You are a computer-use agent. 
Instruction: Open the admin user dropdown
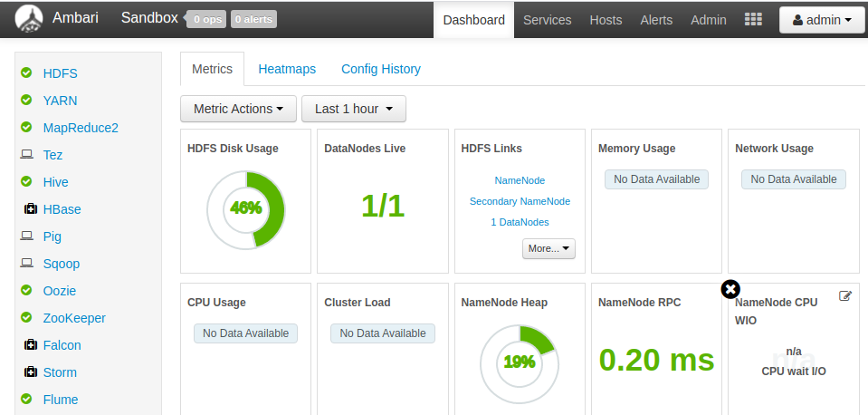coord(822,20)
